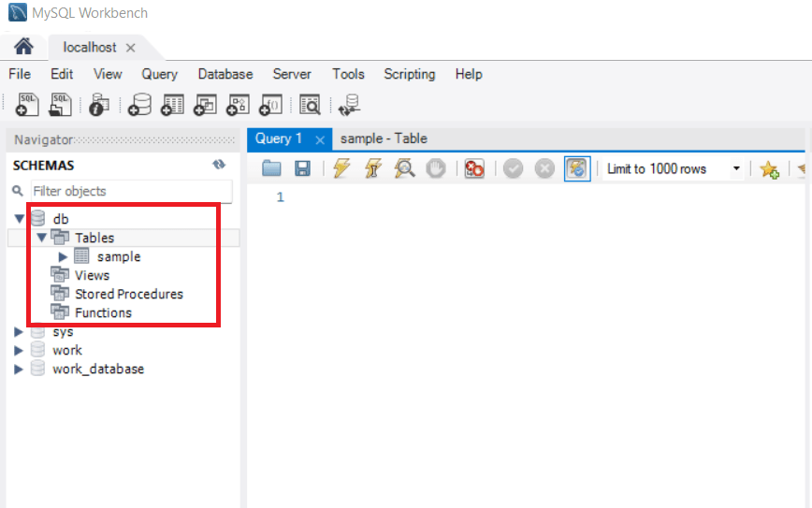This screenshot has width=812, height=508.
Task: Stop the running query
Action: (436, 168)
